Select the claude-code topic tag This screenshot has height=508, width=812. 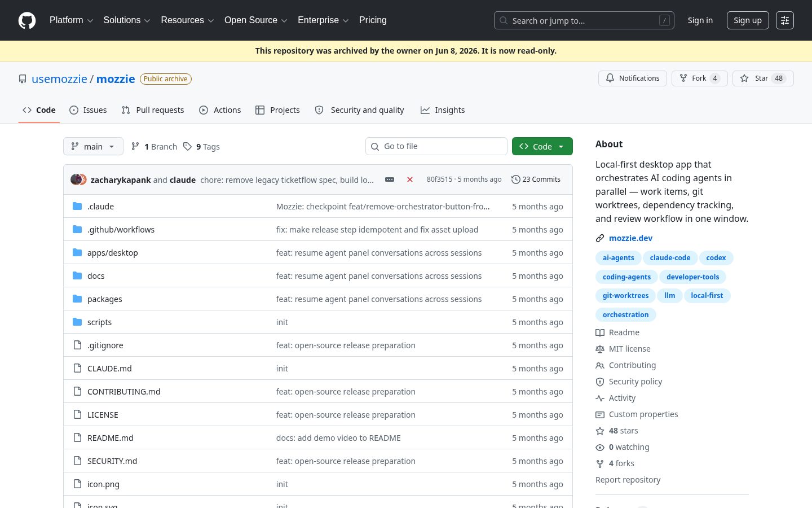670,258
